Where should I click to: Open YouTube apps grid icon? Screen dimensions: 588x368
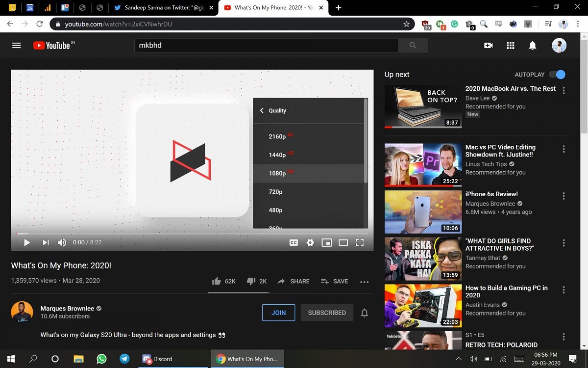(510, 46)
